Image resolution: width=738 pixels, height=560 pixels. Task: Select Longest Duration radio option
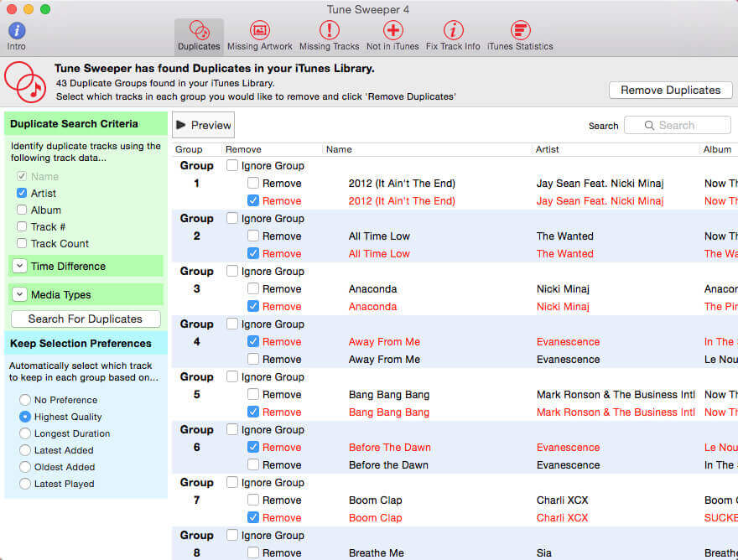pos(25,433)
